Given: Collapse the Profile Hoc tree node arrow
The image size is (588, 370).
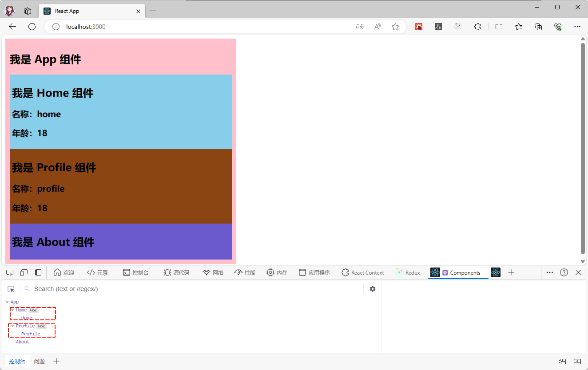Looking at the screenshot, I should click(x=12, y=326).
